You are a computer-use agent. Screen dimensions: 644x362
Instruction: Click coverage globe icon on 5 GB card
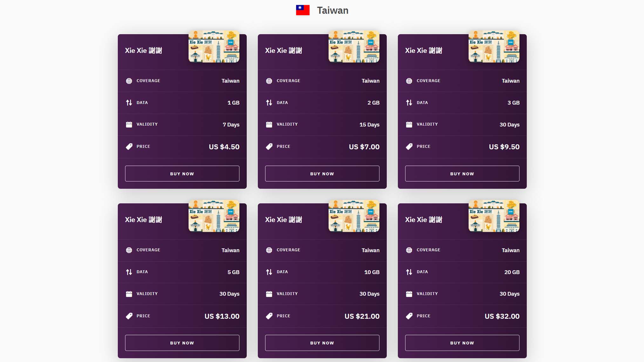pyautogui.click(x=129, y=250)
